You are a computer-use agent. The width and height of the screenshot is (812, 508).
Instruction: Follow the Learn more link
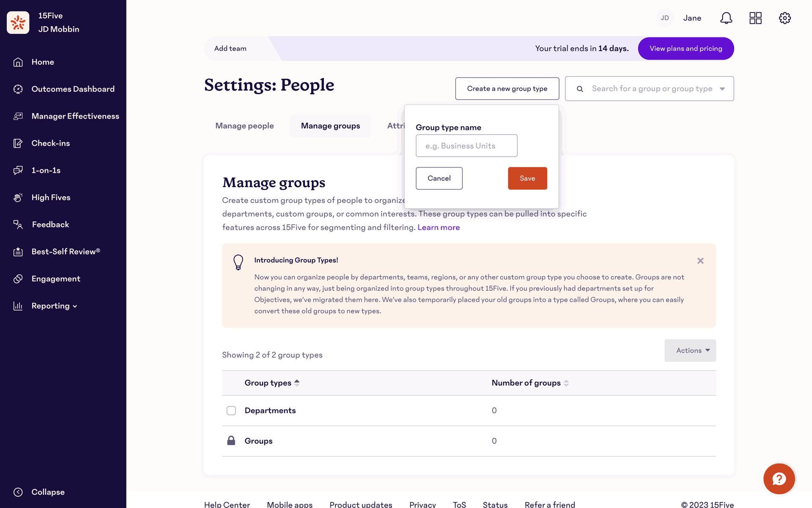[439, 228]
